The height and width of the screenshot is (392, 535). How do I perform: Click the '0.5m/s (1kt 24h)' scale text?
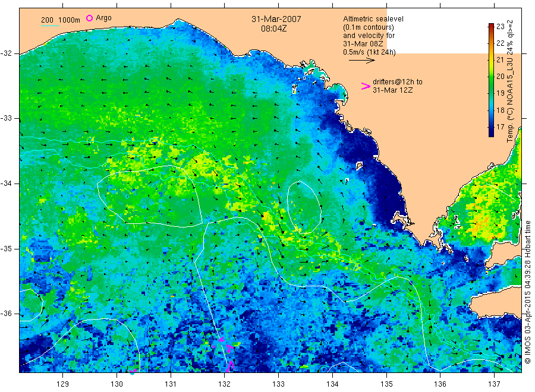click(370, 52)
